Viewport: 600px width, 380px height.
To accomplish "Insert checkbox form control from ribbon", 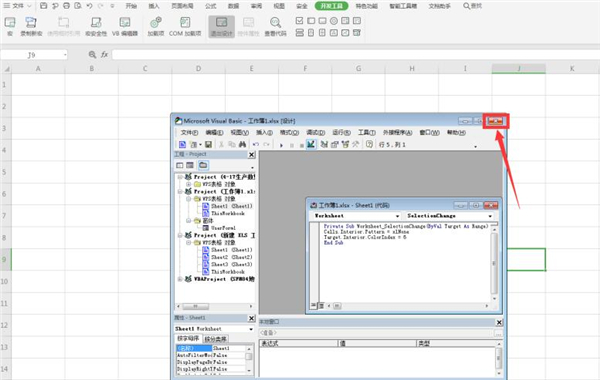I will click(x=300, y=21).
